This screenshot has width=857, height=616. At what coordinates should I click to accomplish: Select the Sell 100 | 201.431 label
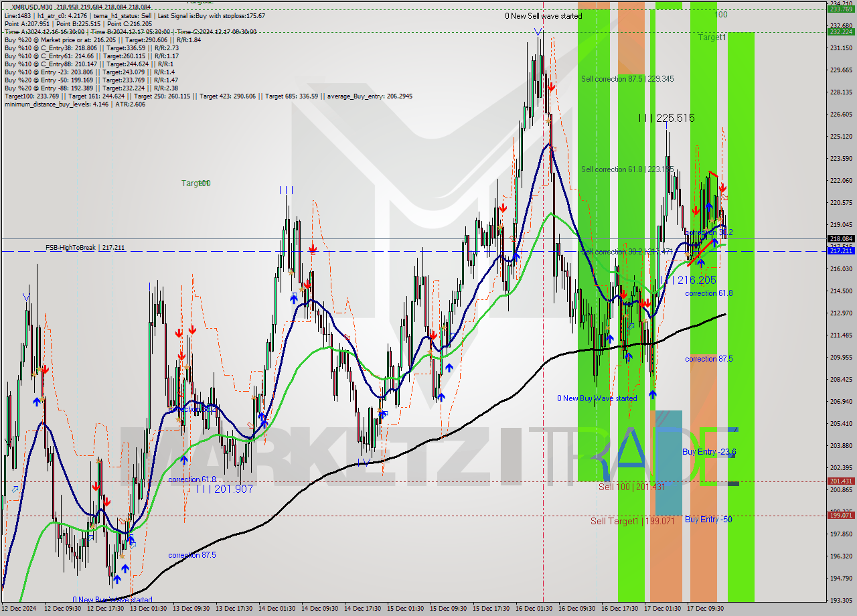point(632,487)
